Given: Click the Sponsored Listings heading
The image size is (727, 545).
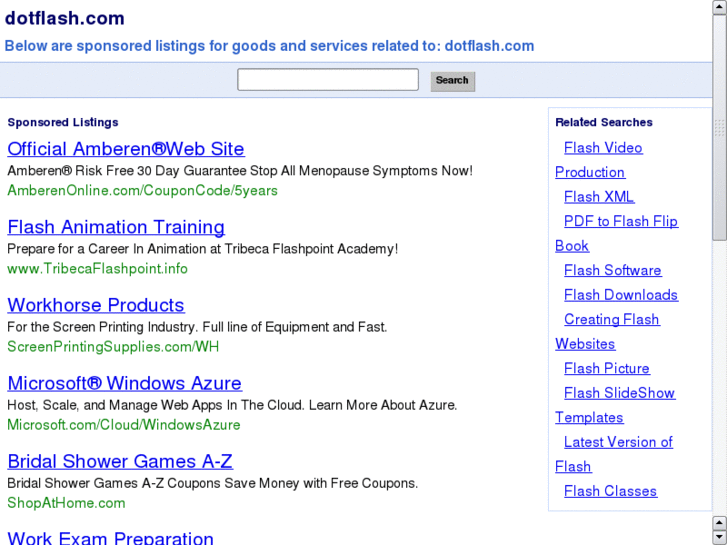Looking at the screenshot, I should (x=63, y=122).
